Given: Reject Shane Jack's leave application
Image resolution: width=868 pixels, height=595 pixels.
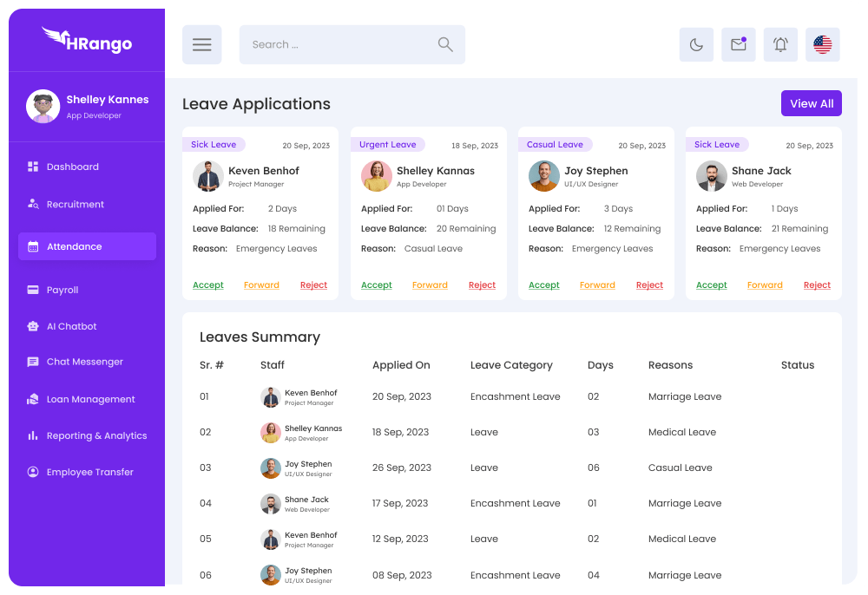Looking at the screenshot, I should 817,285.
